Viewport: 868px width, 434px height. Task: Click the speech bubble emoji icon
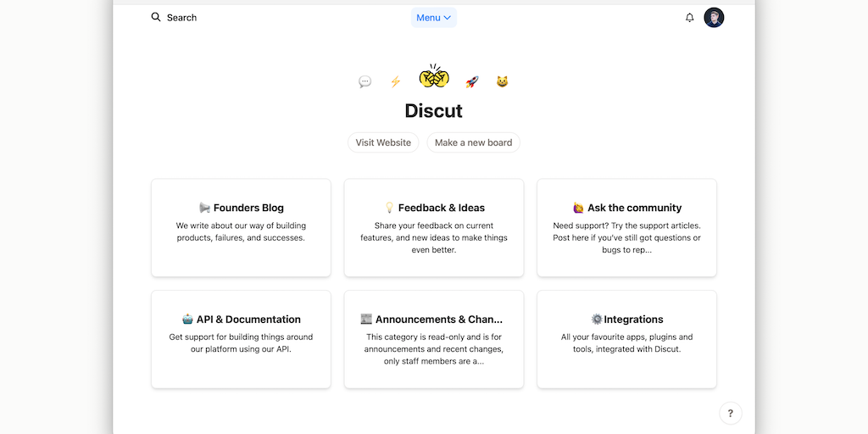pos(364,82)
